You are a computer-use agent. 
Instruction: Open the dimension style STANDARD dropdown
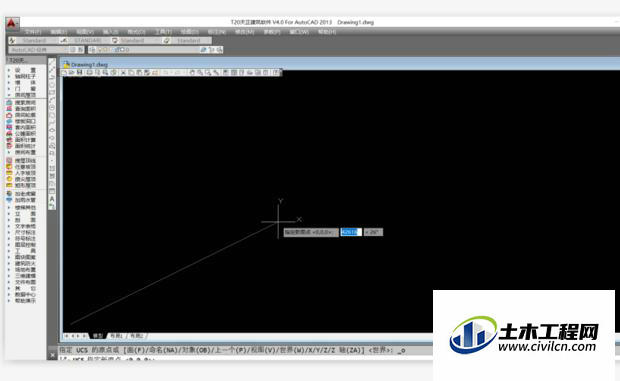coord(89,40)
